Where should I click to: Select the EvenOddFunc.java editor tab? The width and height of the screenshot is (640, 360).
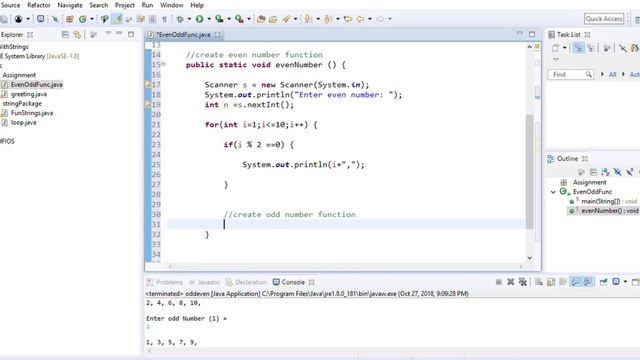pos(184,35)
